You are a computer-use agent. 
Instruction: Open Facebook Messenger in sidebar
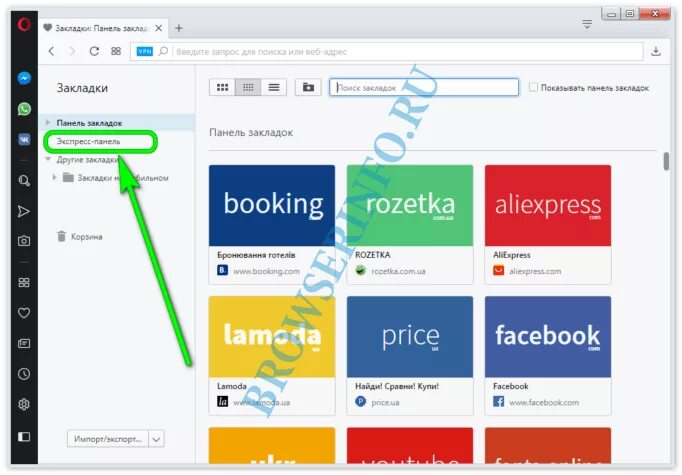pos(24,78)
